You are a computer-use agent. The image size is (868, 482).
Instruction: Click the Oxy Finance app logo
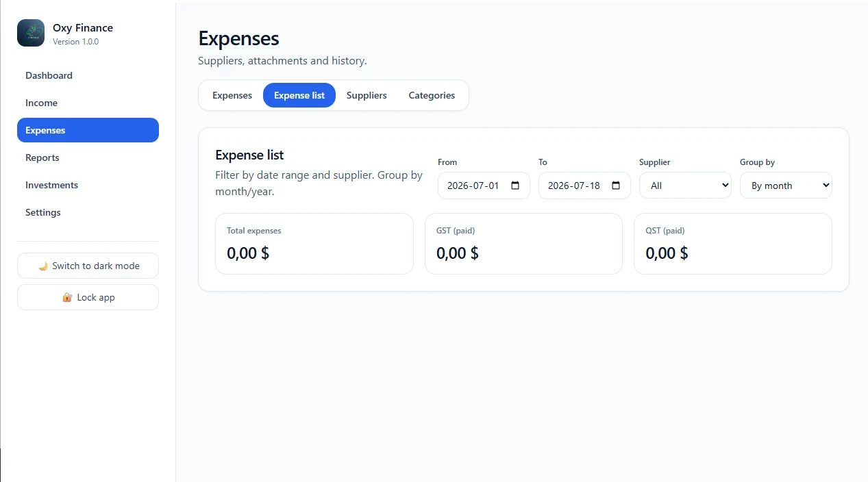pos(31,33)
